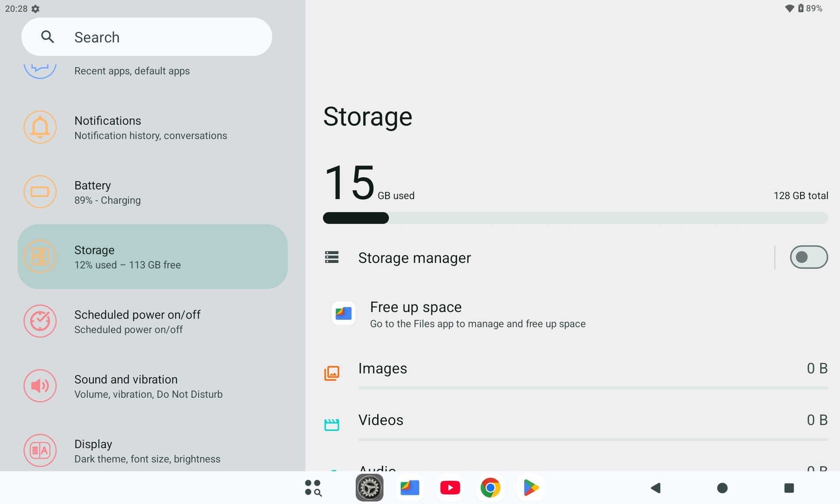Click the Battery icon in sidebar
Screen dimensions: 840x504
point(40,192)
